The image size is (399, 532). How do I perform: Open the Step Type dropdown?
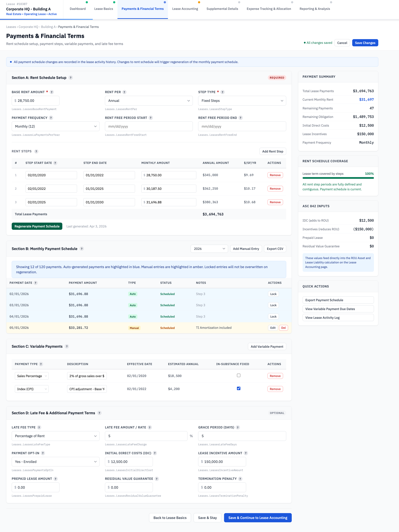[242, 101]
